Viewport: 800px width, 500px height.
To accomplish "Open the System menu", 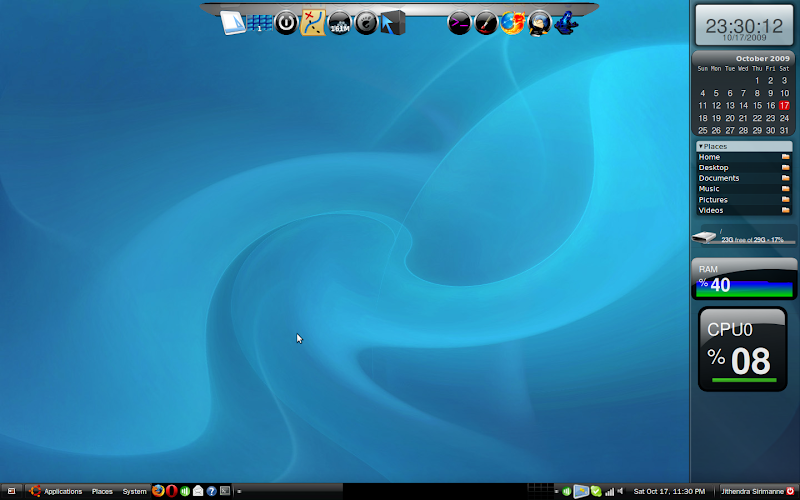I will [134, 491].
